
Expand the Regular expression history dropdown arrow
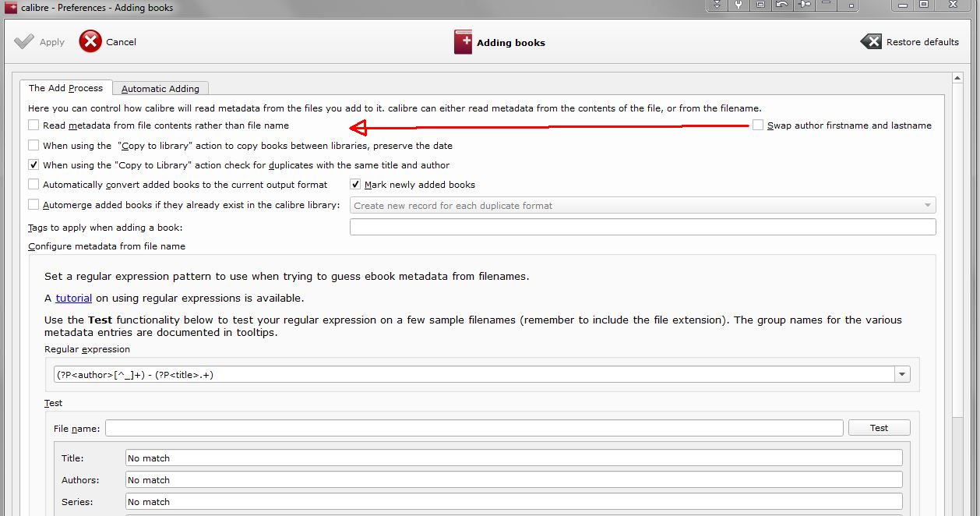(x=902, y=375)
